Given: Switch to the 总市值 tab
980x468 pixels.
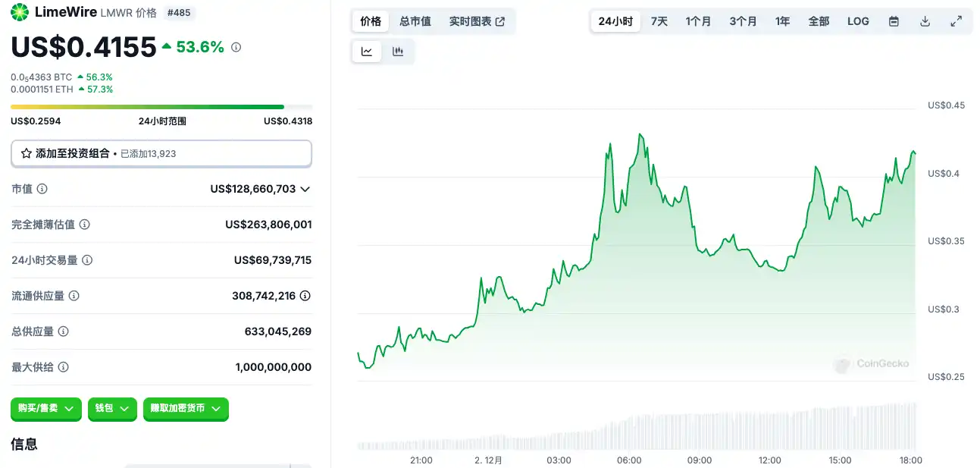Looking at the screenshot, I should click(x=415, y=21).
